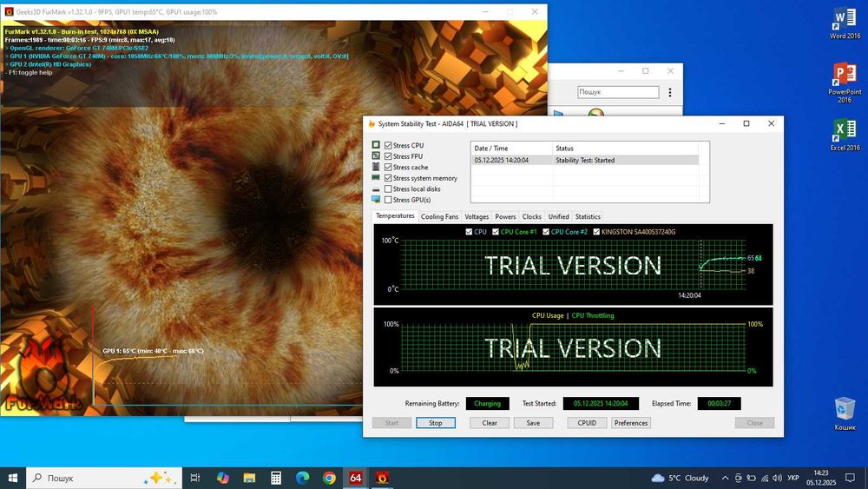
Task: Uncheck Stress system memory checkbox
Action: (388, 178)
